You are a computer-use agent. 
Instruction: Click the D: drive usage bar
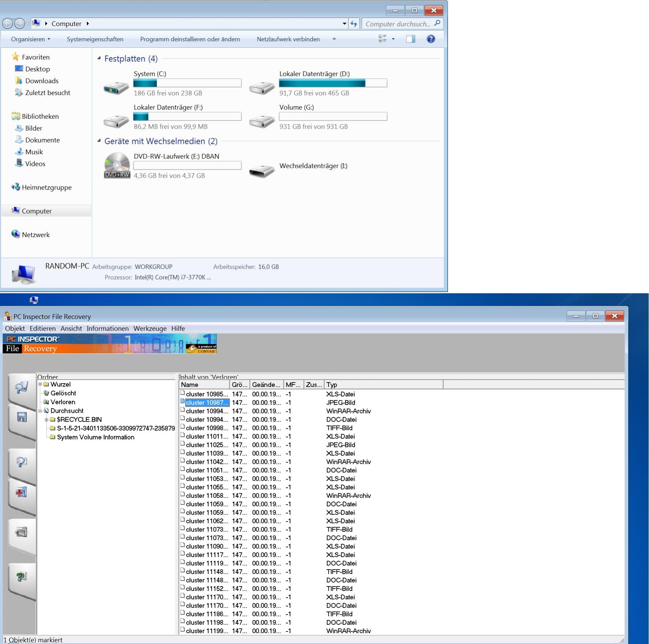tap(333, 83)
